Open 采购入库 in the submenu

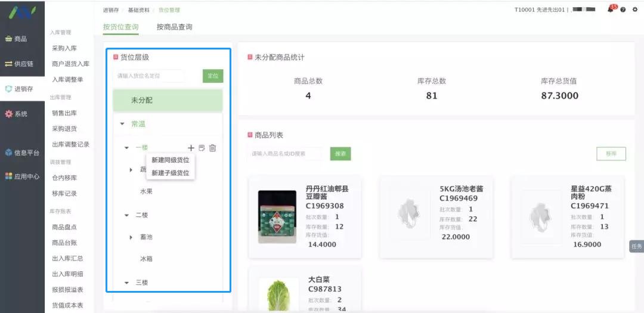click(64, 48)
